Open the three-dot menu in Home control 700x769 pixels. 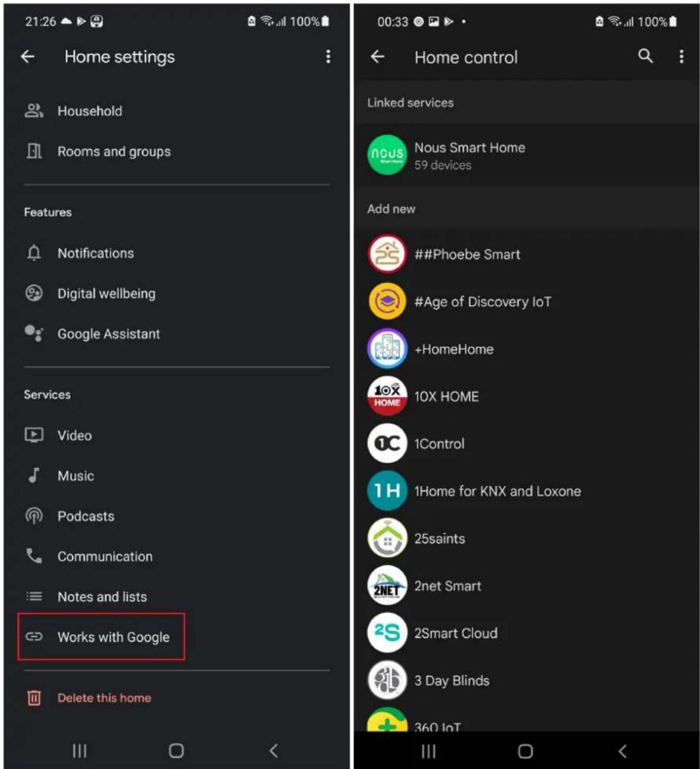[681, 56]
